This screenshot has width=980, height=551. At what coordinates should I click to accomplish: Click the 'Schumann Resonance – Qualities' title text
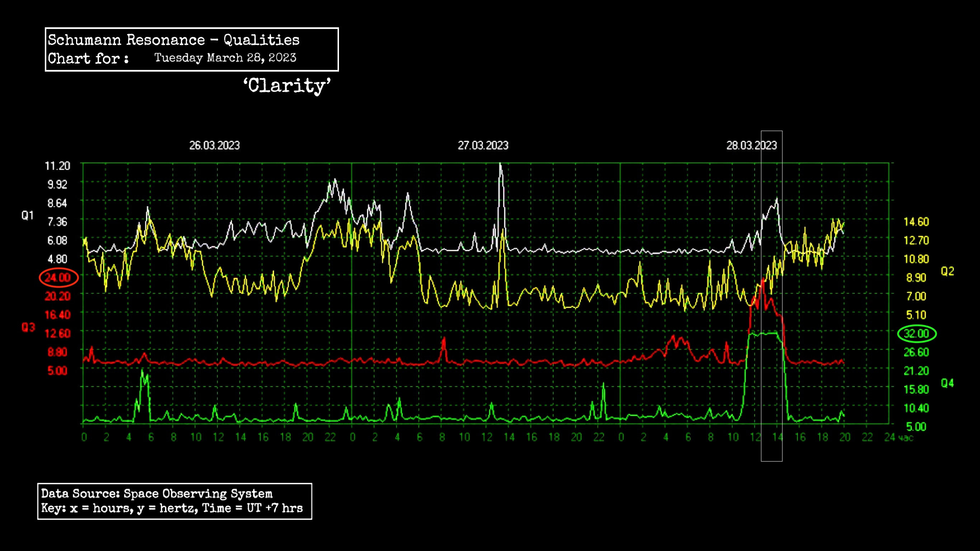(x=174, y=40)
